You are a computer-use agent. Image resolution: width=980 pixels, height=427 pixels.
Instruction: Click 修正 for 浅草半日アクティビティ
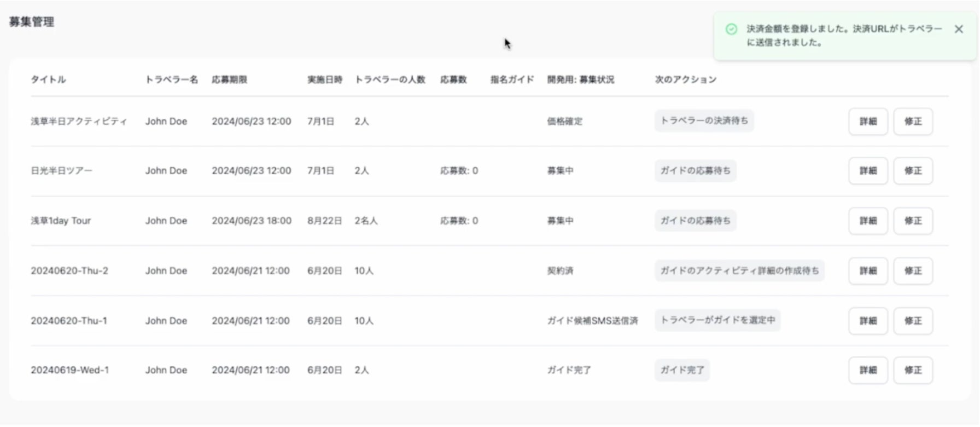[913, 122]
